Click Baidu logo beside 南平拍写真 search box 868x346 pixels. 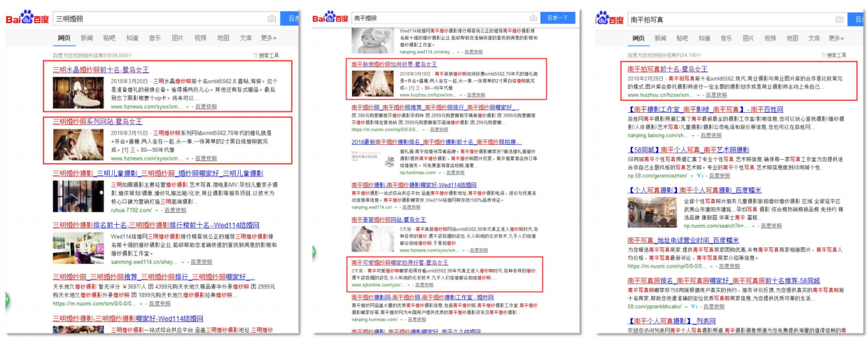click(610, 18)
